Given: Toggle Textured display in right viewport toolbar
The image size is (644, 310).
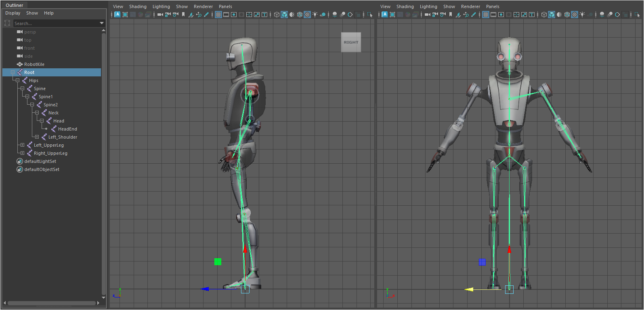Looking at the screenshot, I should (575, 15).
